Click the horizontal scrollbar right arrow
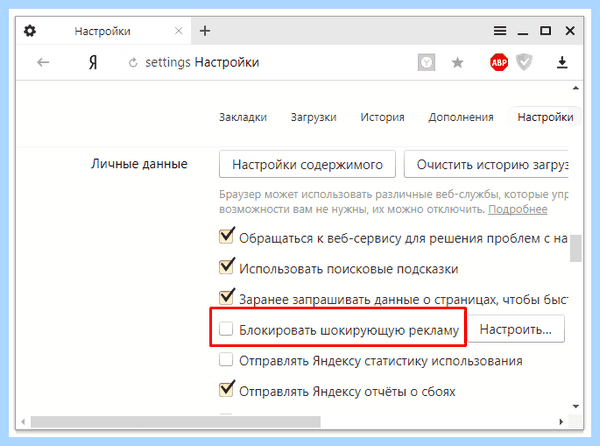Screen dimensions: 600x446 [561, 422]
